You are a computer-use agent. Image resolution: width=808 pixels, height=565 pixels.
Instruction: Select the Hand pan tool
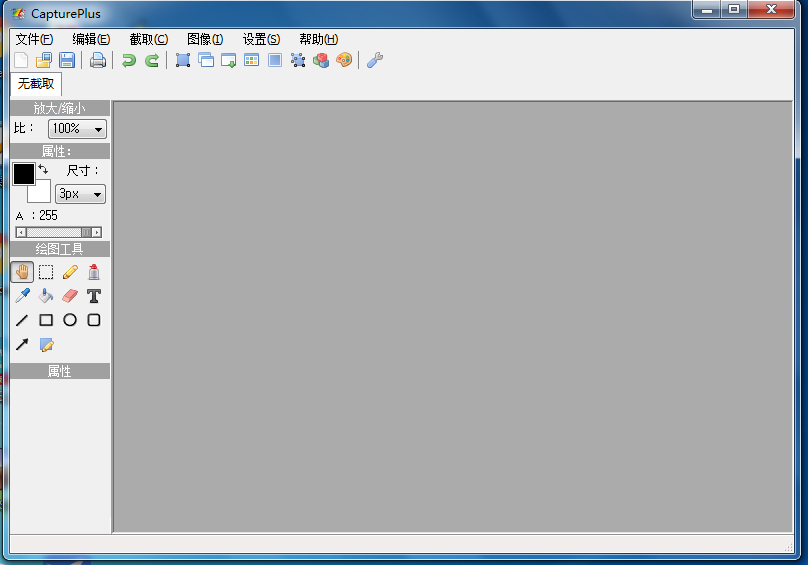pyautogui.click(x=22, y=272)
